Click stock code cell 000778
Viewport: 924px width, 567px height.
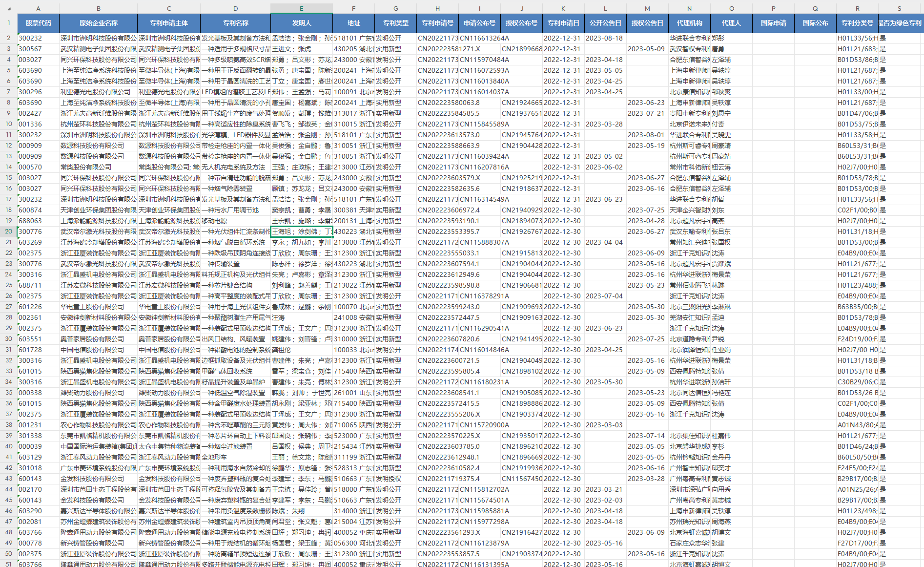coord(38,543)
